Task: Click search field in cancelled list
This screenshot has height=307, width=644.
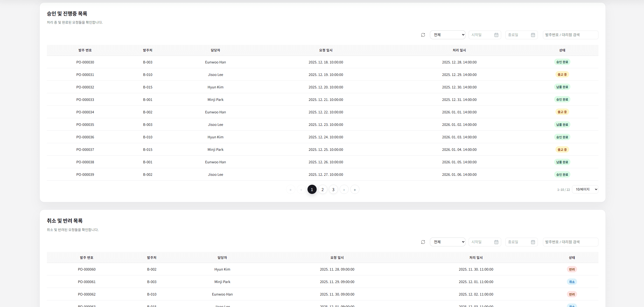Action: [570, 242]
